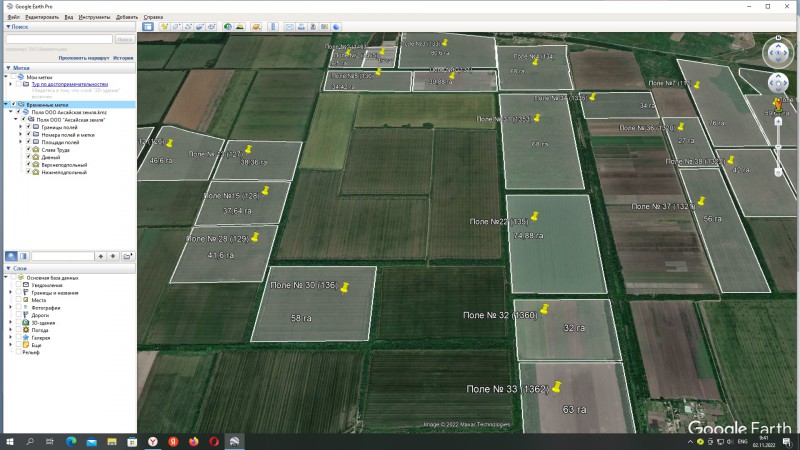Click the places search magnifier icon
This screenshot has height=450, width=800.
(11, 256)
